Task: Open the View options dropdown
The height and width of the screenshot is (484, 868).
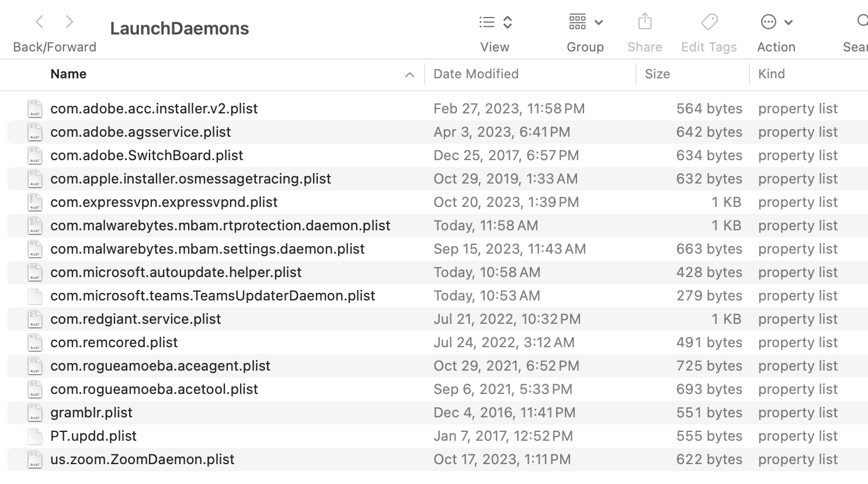Action: [495, 22]
